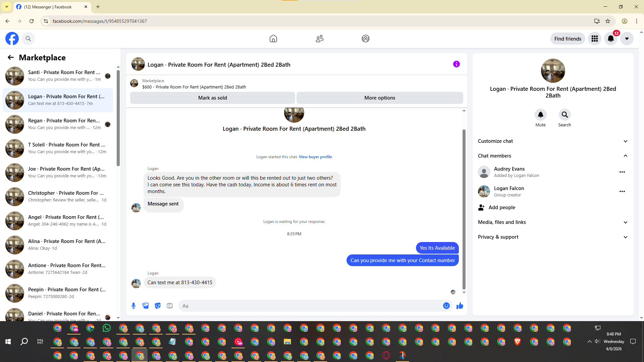Click the voice clip microphone icon
This screenshot has width=644, height=362.
pos(133,306)
